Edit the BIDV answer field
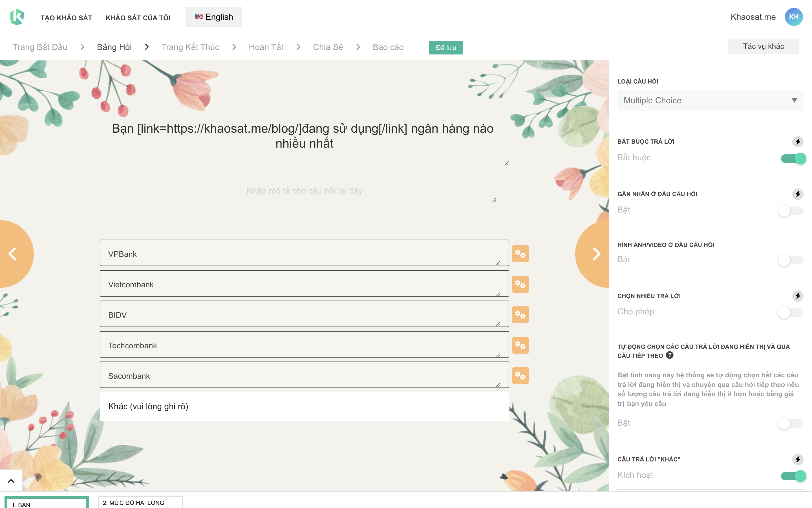Image resolution: width=812 pixels, height=508 pixels. click(304, 314)
